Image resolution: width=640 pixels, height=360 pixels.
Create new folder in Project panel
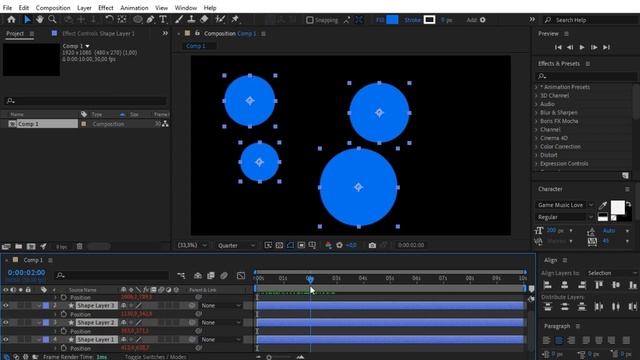[x=18, y=247]
